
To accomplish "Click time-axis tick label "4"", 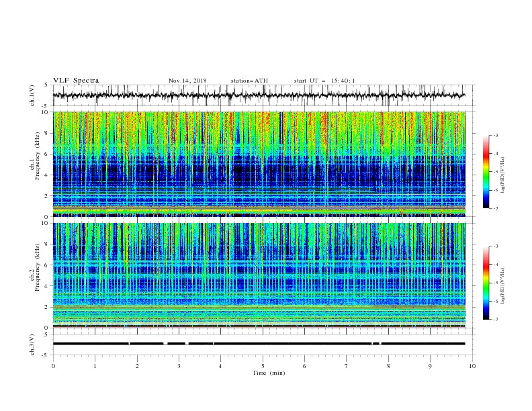I will click(x=220, y=366).
